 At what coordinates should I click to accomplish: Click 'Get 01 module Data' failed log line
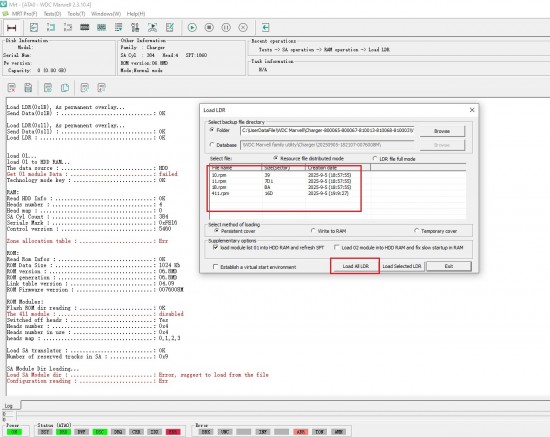92,174
